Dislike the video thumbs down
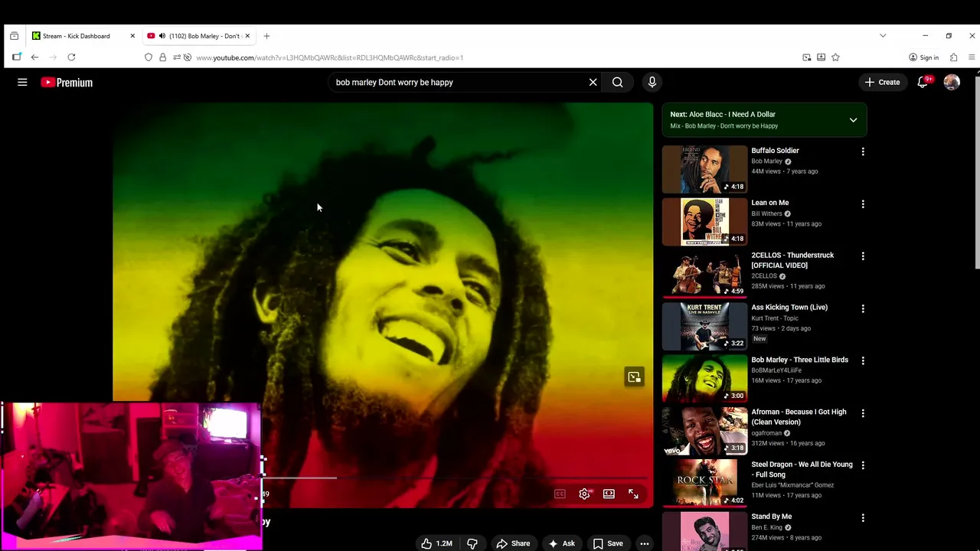This screenshot has width=980, height=551. click(x=472, y=543)
